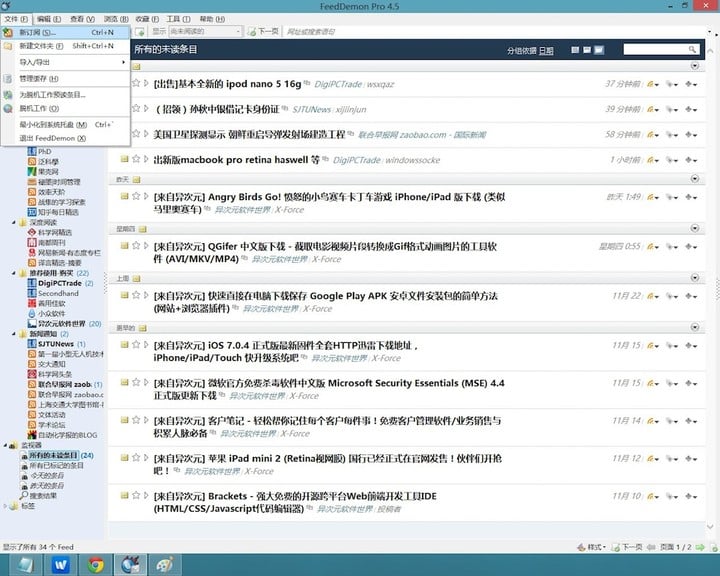Image resolution: width=720 pixels, height=576 pixels.
Task: Star the Microsoft Security Essentials entry
Action: pos(136,382)
